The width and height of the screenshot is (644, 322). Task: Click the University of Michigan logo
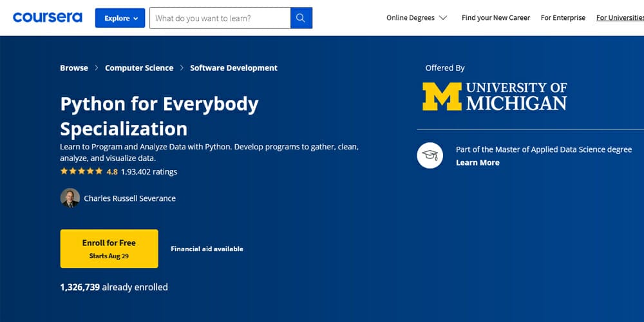(495, 96)
